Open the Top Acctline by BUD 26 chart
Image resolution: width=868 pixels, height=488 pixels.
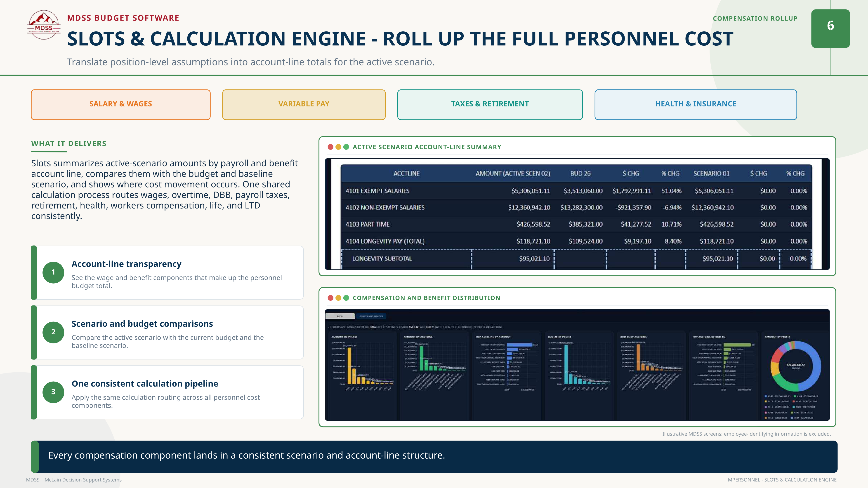[x=723, y=375]
